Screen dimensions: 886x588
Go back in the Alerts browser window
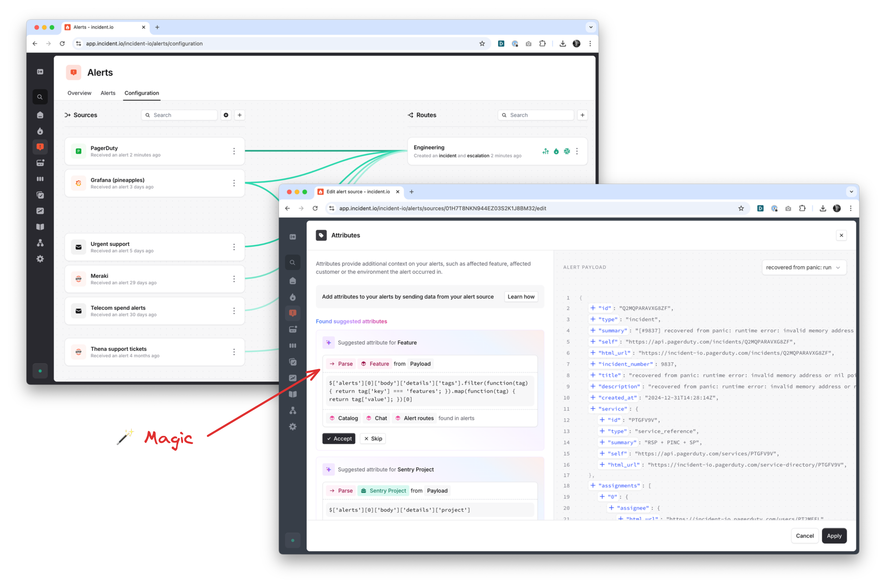point(35,44)
